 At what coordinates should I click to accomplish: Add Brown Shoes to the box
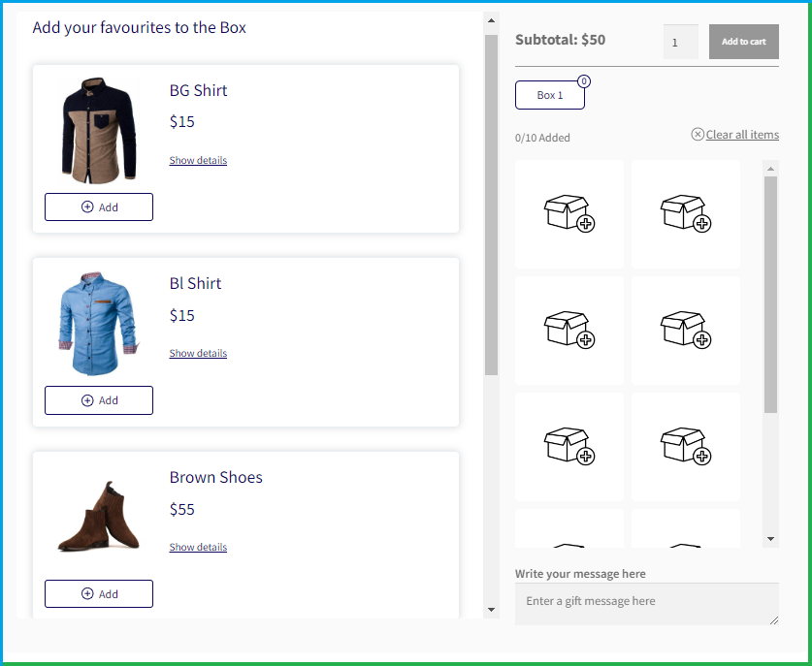point(98,594)
